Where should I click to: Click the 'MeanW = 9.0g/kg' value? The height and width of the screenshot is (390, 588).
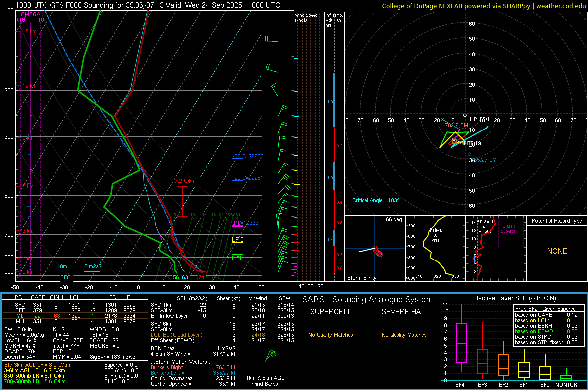coord(24,335)
